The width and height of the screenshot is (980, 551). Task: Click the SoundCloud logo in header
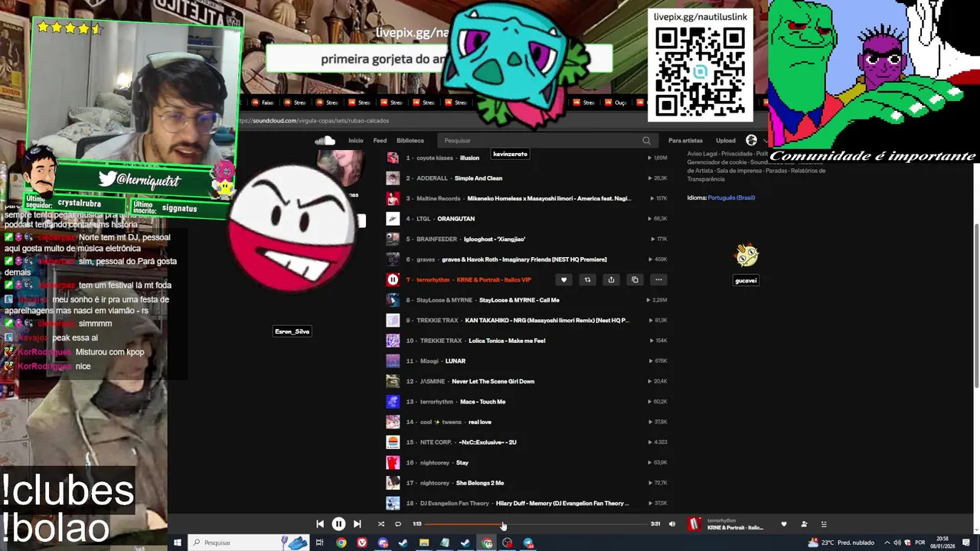(325, 140)
